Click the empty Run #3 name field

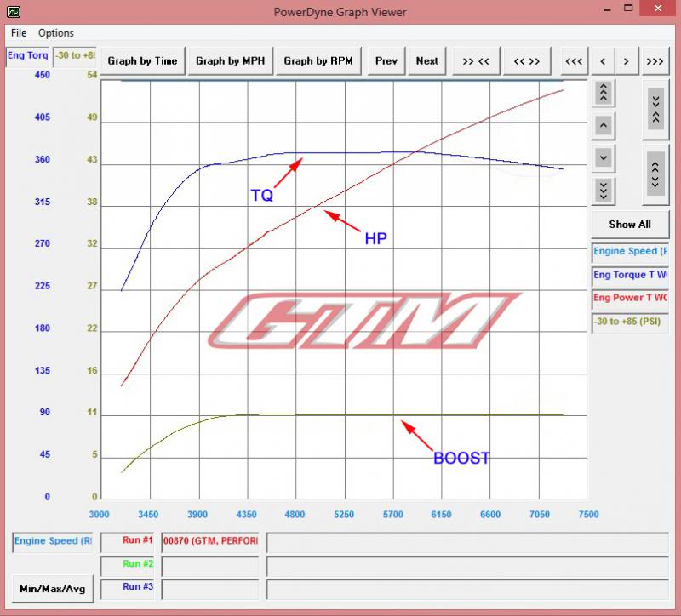210,589
